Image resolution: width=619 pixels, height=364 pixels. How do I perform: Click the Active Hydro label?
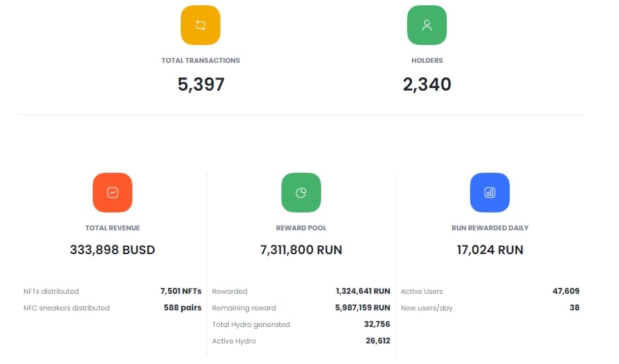click(x=234, y=341)
